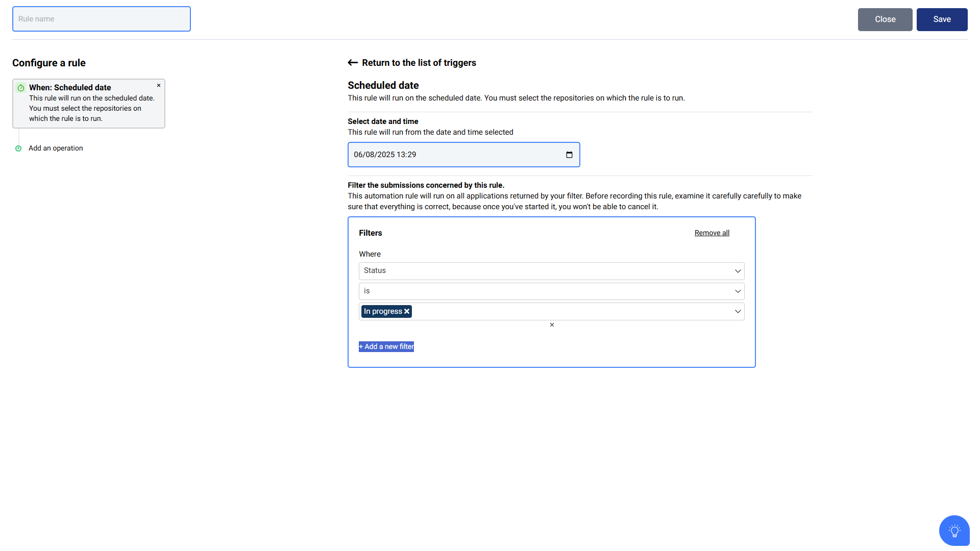Click Remove all filters link
The image size is (980, 551).
[712, 233]
